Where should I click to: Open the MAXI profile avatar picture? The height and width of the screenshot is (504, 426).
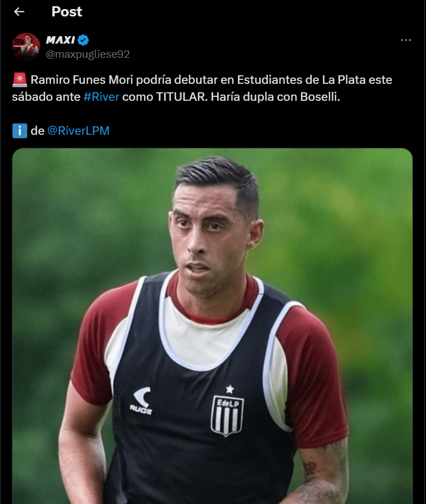[x=26, y=47]
